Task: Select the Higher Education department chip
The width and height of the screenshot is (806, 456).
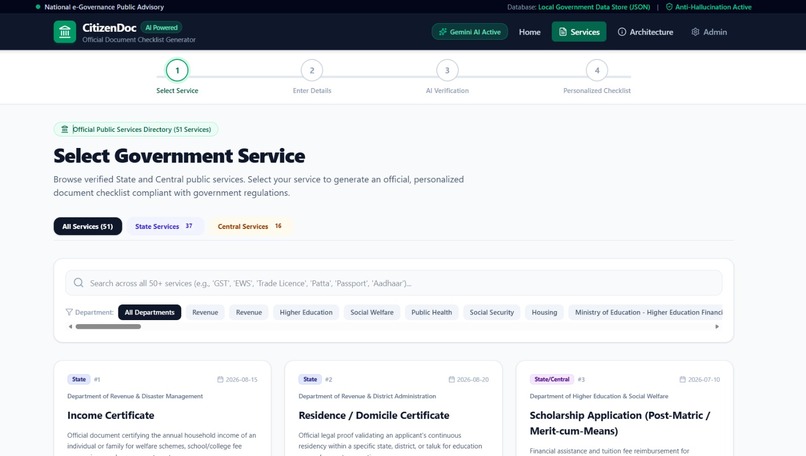Action: (x=306, y=312)
